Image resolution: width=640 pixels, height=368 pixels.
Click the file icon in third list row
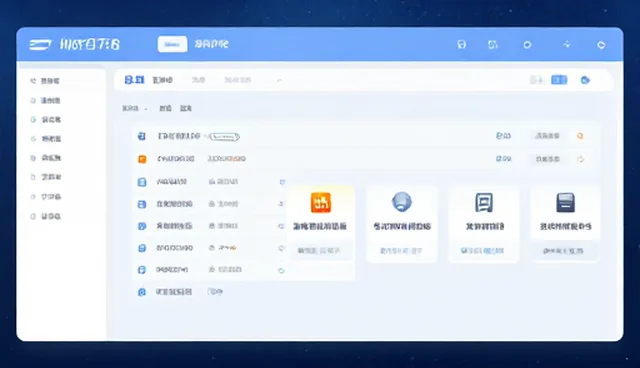[x=142, y=182]
